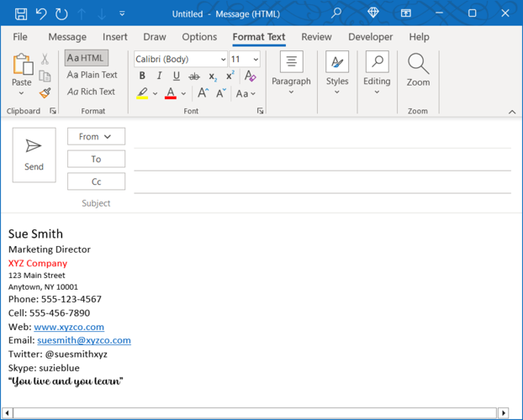Click the Clear All Formatting icon
Screen dimensions: 523x420
tap(250, 76)
